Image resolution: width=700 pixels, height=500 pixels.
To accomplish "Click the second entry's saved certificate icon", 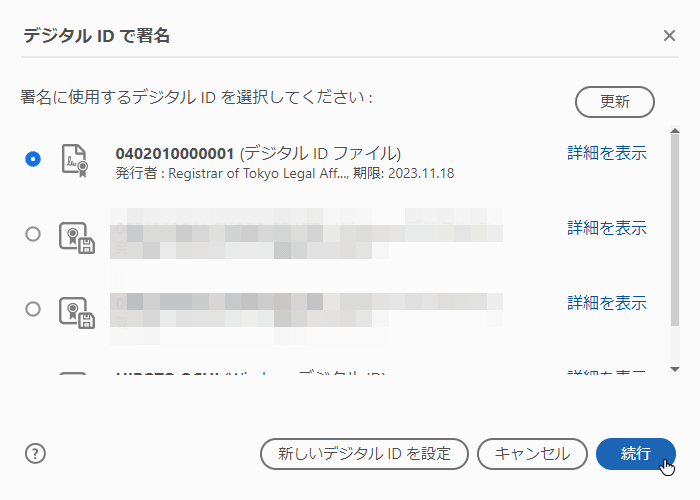I will 75,236.
